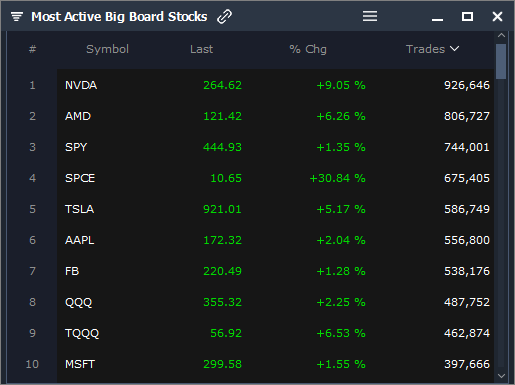Click the scrollbar down arrow
Viewport: 515px width, 385px height.
click(501, 376)
